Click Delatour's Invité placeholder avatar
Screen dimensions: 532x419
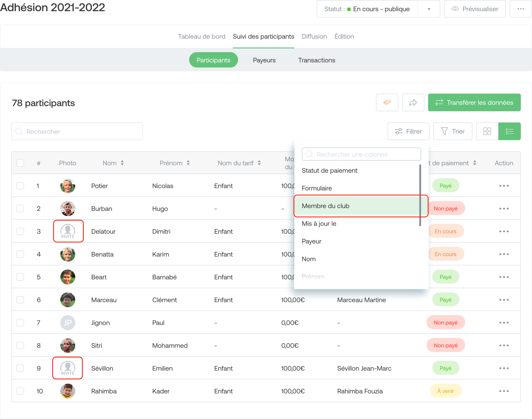pos(68,231)
